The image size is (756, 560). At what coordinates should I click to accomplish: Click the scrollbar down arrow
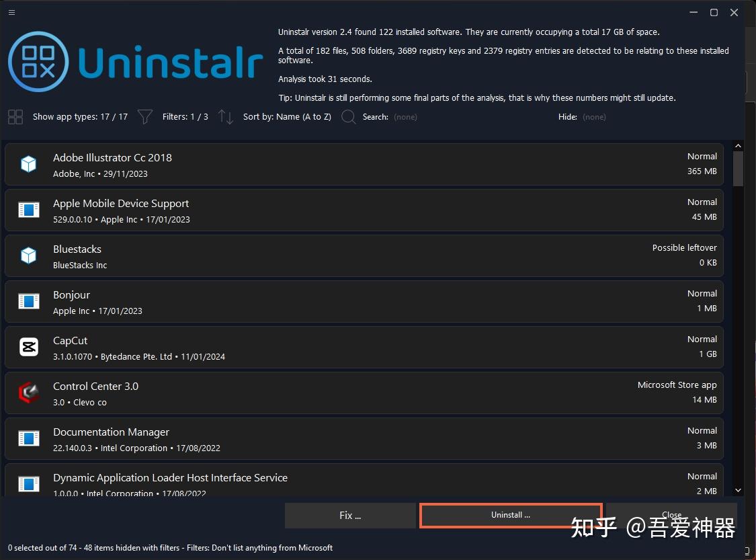(738, 491)
